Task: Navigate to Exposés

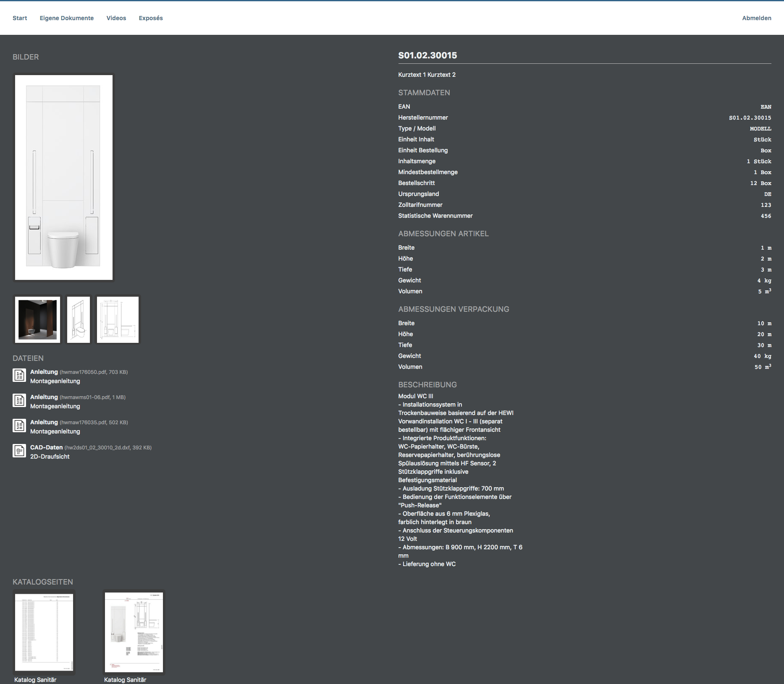Action: tap(151, 18)
